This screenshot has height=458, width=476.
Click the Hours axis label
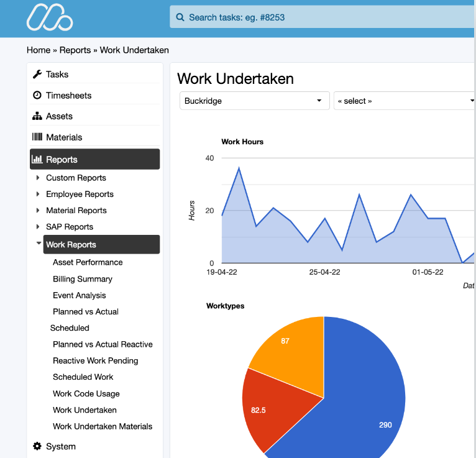[x=191, y=210]
